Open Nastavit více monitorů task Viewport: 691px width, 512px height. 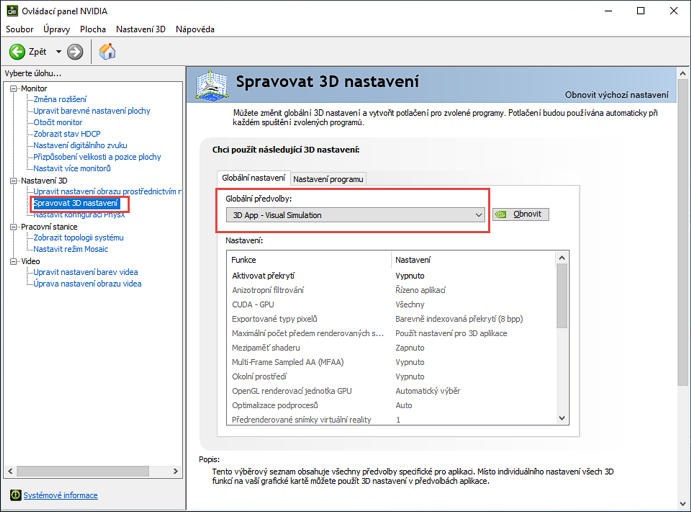coord(72,168)
